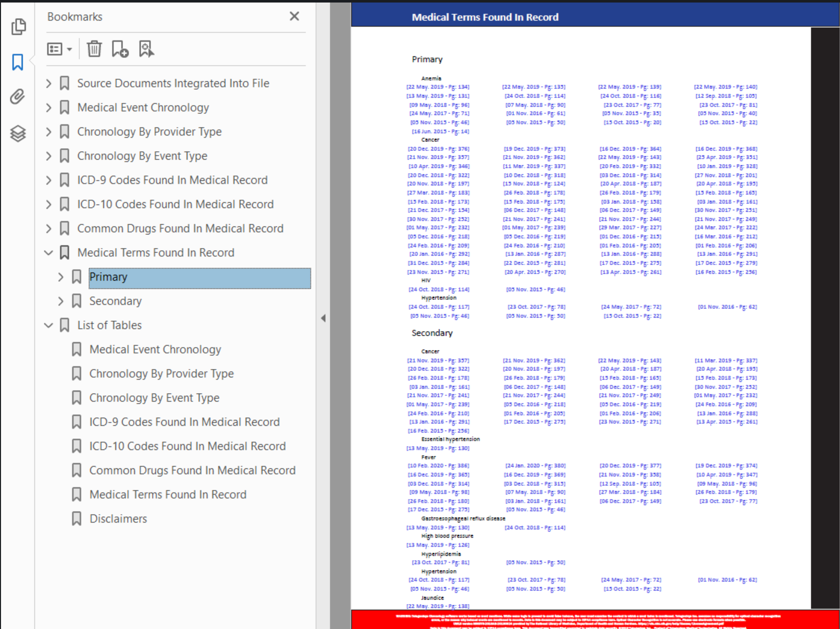Follow Cancer link 20 Dec. 2019 Pg 376

click(439, 149)
